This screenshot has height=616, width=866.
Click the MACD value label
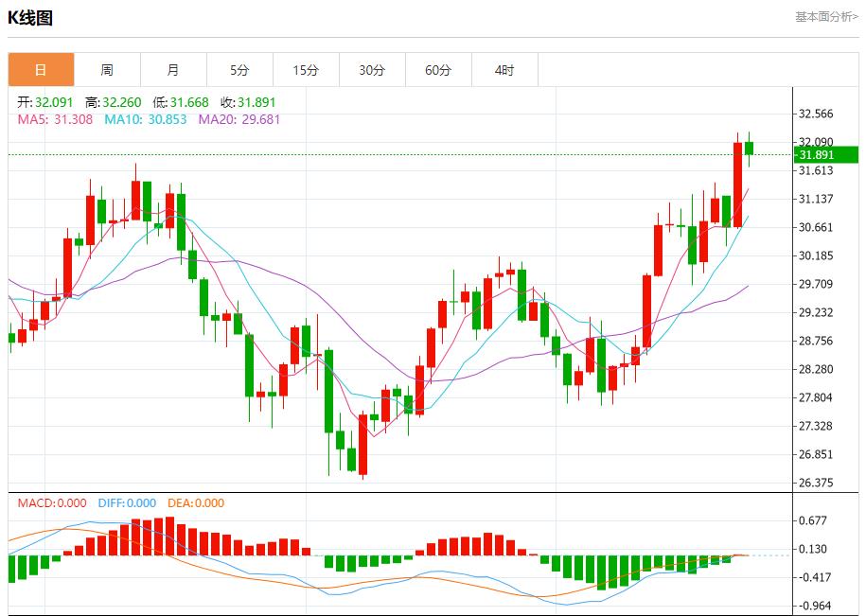[52, 503]
